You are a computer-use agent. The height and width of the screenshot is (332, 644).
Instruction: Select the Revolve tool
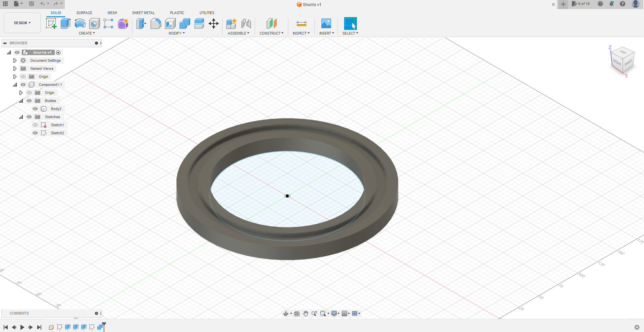click(80, 23)
